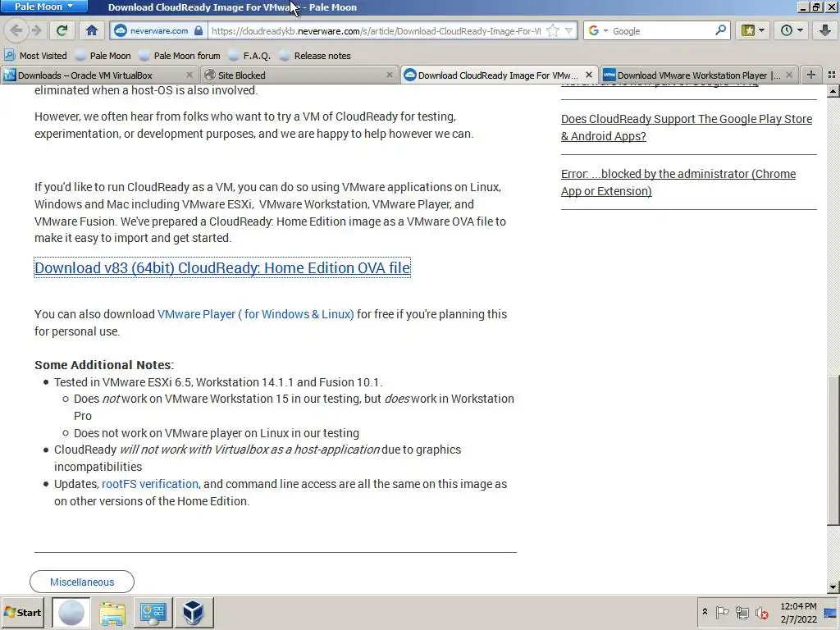
Task: Open the downloads arrow button
Action: [x=825, y=30]
